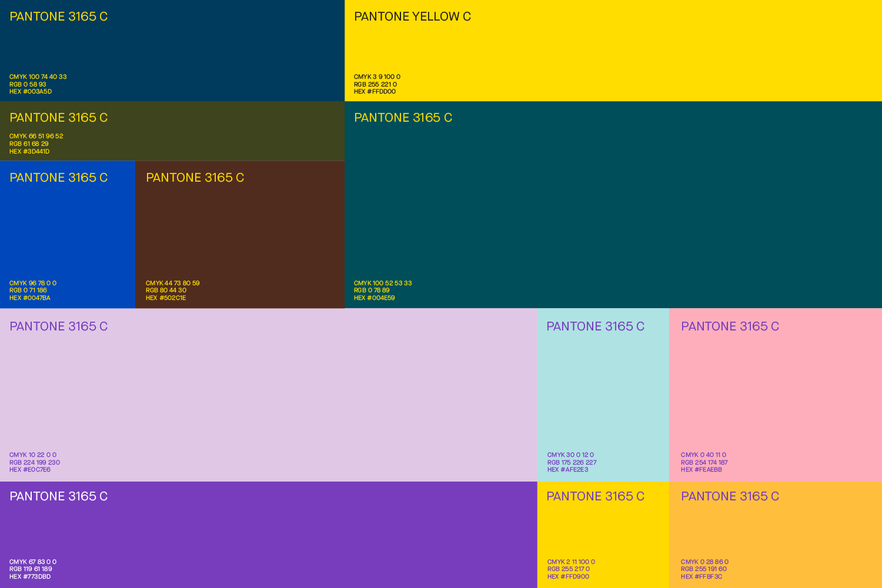Viewport: 882px width, 588px height.
Task: Click the value CMYK 30 0 12 0
Action: tap(571, 455)
